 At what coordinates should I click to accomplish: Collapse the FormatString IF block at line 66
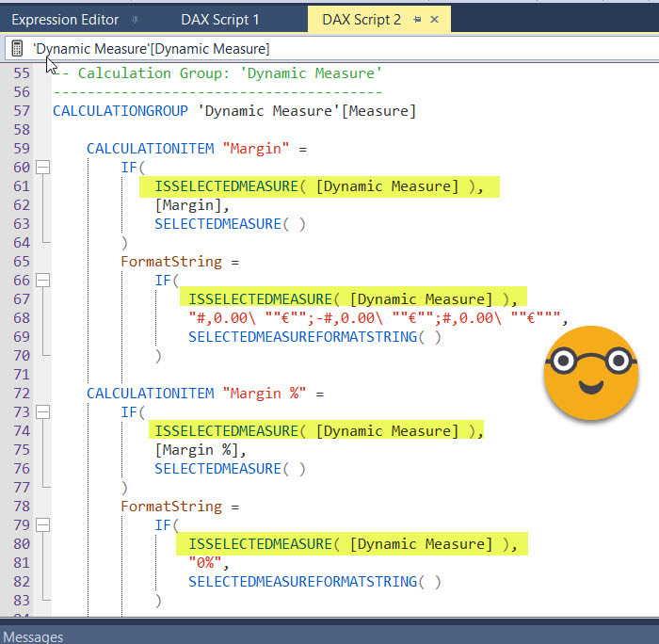point(41,281)
